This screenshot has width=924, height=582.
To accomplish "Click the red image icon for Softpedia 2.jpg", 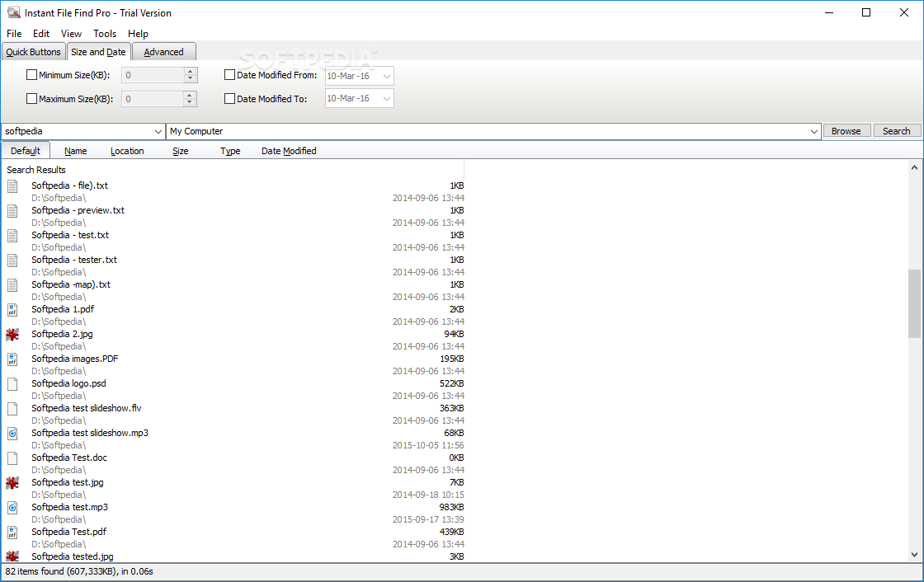I will click(12, 335).
